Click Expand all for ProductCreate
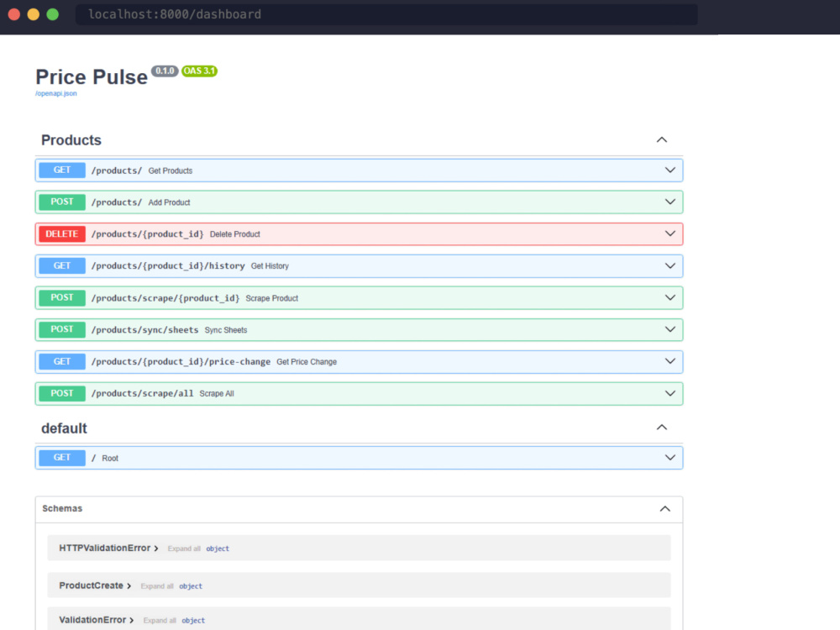The height and width of the screenshot is (630, 840). pyautogui.click(x=157, y=586)
